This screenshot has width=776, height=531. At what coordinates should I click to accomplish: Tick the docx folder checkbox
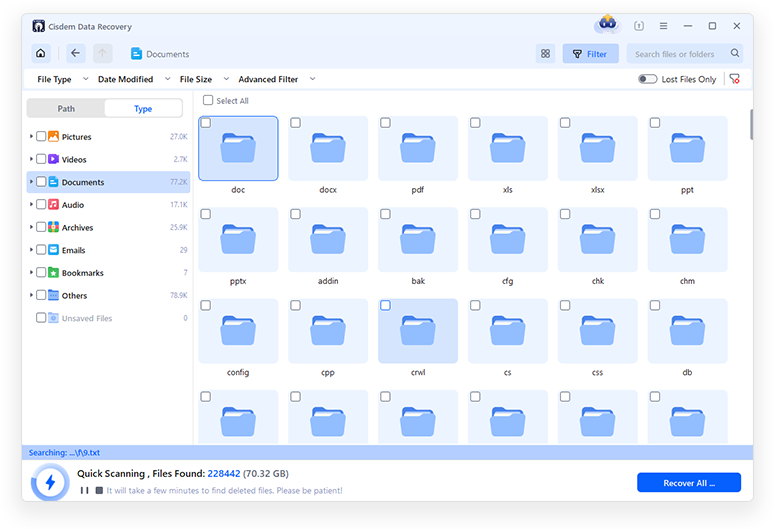[295, 123]
